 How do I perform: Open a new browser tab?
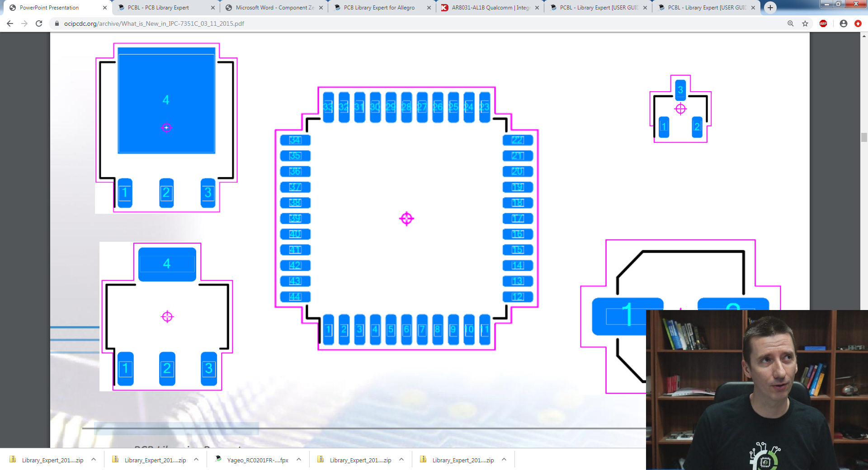[770, 8]
